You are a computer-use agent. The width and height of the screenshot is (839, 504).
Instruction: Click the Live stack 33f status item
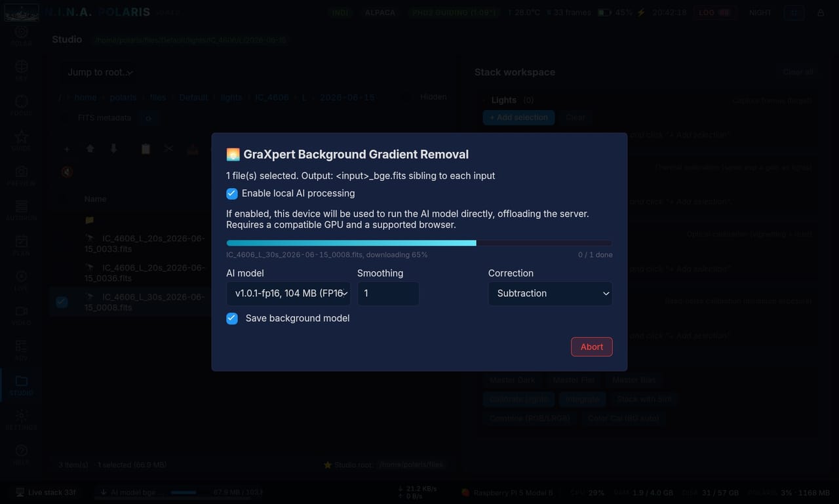tap(46, 492)
